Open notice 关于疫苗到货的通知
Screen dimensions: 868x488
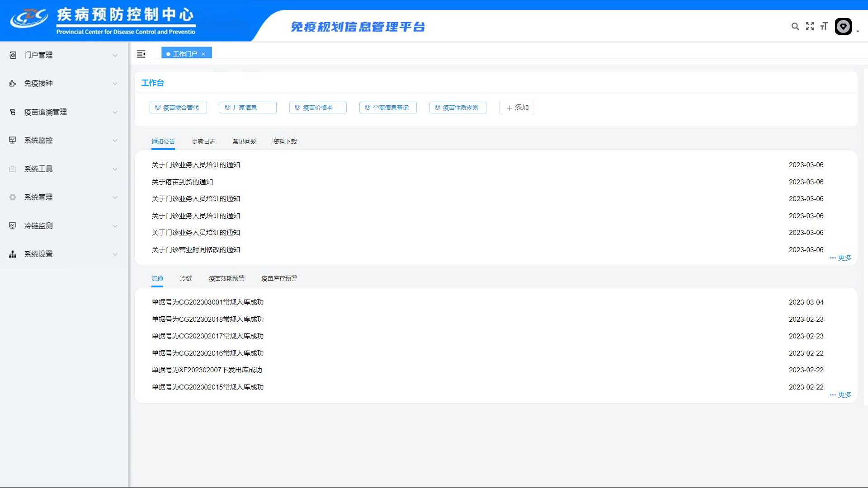182,182
